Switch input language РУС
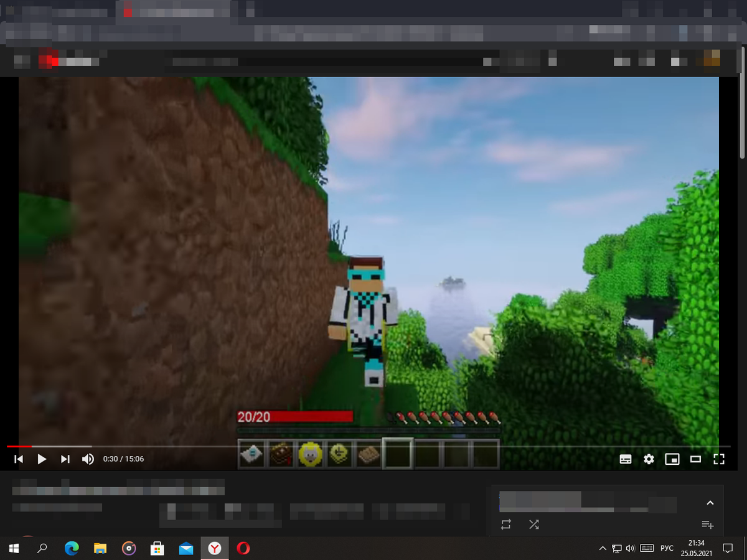Image resolution: width=747 pixels, height=560 pixels. pos(667,548)
